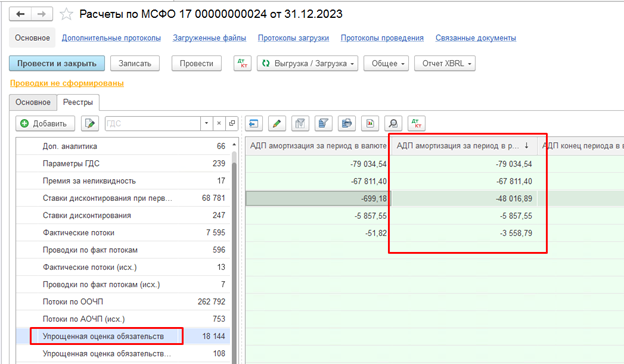Click inside the ГДС input field
This screenshot has height=364, width=624.
tap(153, 124)
